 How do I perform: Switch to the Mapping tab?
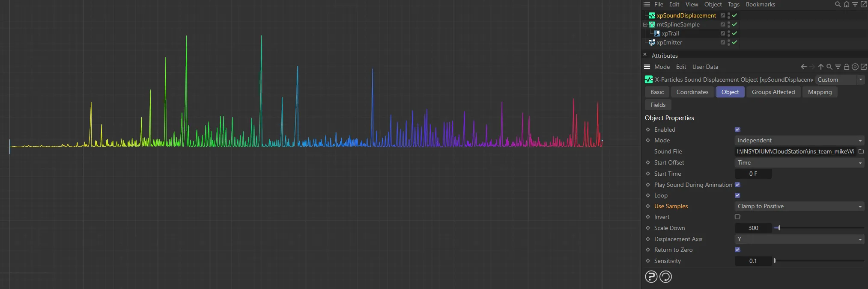(x=820, y=92)
